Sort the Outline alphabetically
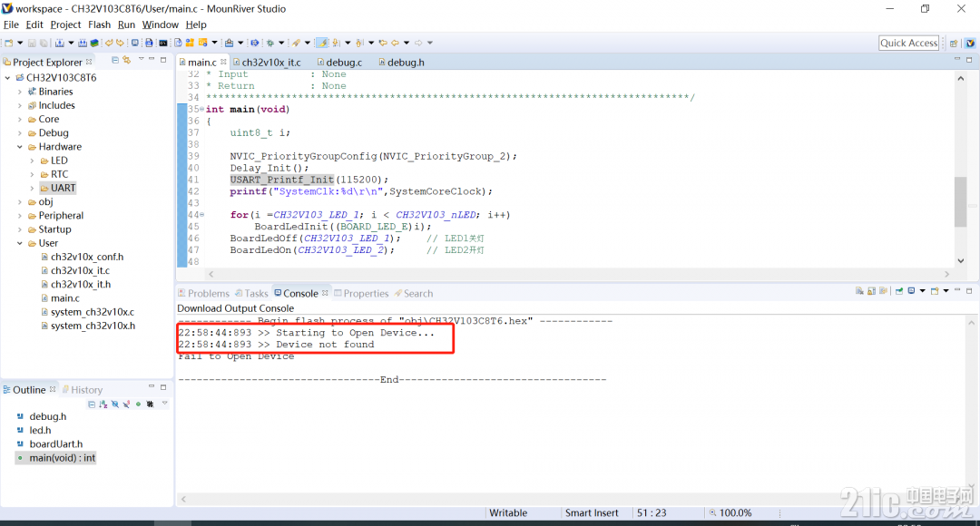The image size is (980, 526). point(103,404)
